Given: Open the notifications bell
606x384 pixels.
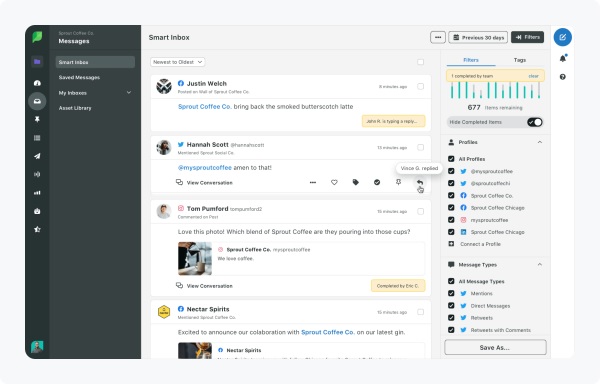Looking at the screenshot, I should coord(563,58).
